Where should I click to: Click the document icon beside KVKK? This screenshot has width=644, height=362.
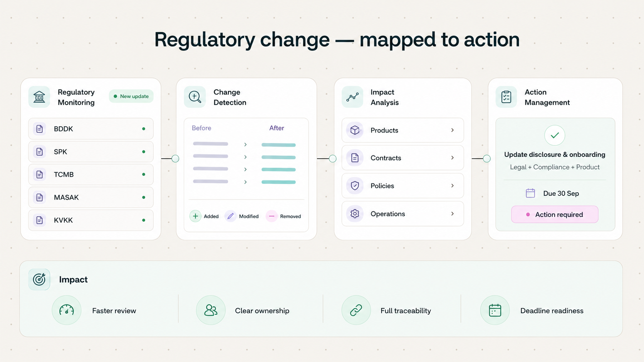tap(40, 220)
